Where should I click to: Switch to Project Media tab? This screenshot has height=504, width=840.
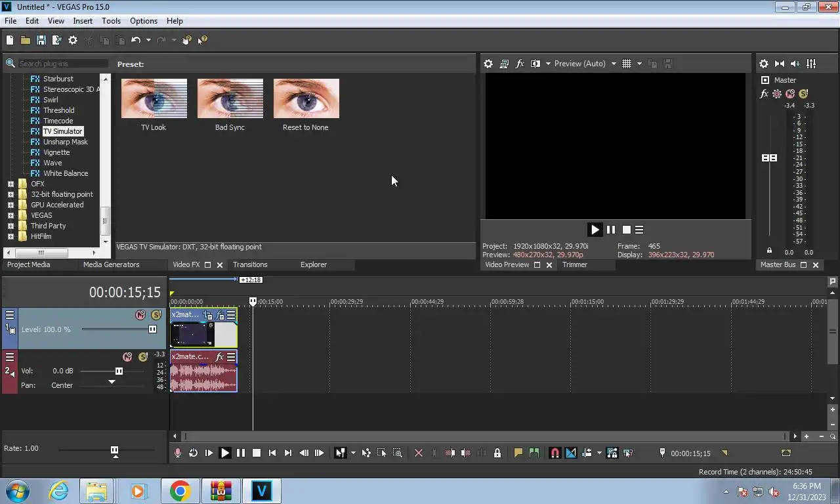pos(28,264)
